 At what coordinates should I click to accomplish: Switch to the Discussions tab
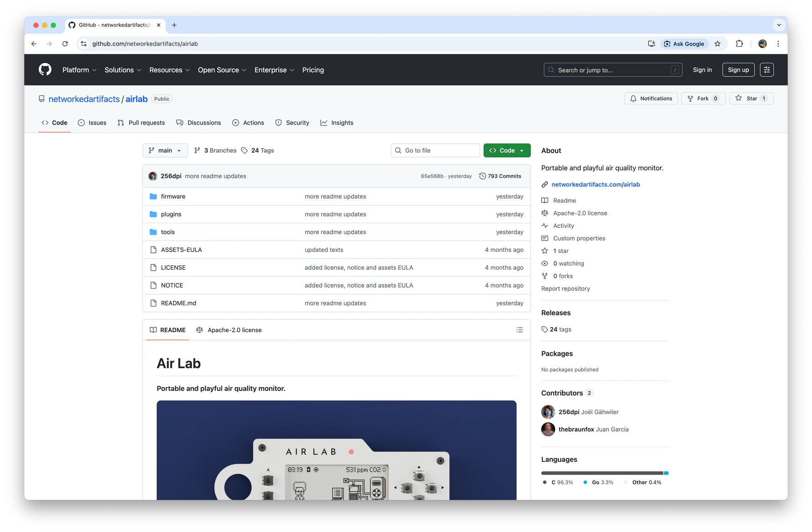pos(199,123)
